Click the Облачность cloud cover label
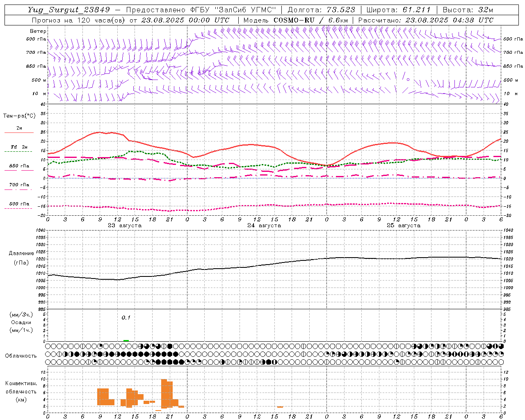 coord(21,356)
